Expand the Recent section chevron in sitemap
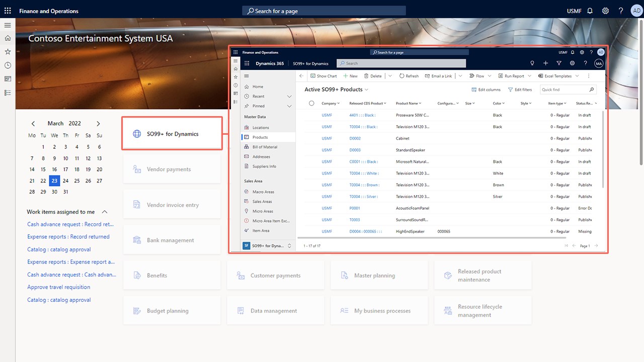 point(289,96)
